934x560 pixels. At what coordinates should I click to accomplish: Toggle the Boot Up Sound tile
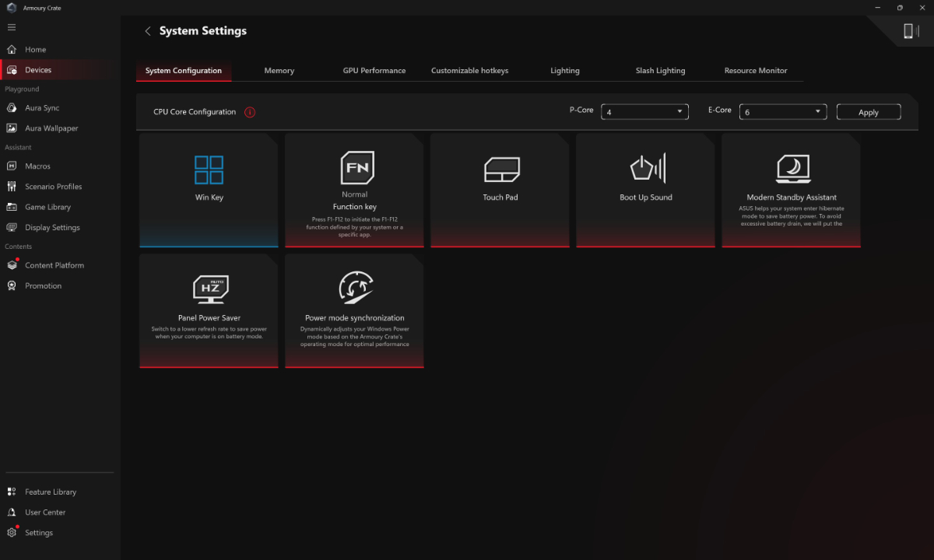(x=645, y=191)
